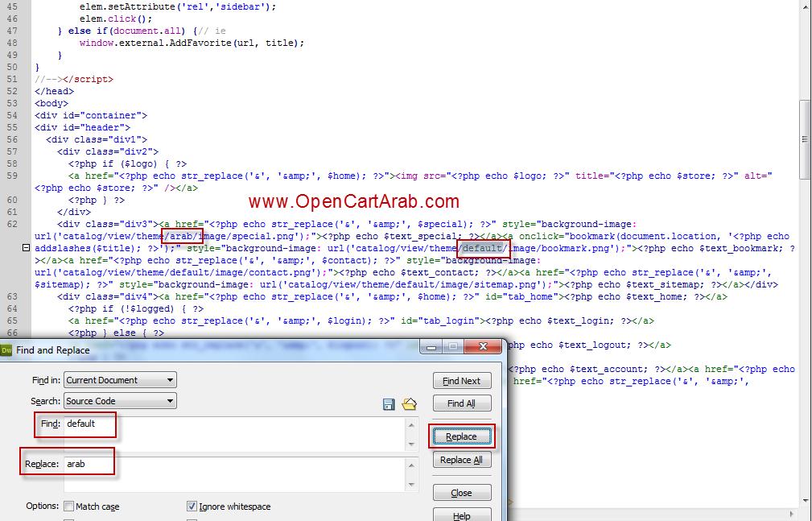The image size is (812, 521).
Task: Click the code view scroll down arrow
Action: click(x=805, y=501)
